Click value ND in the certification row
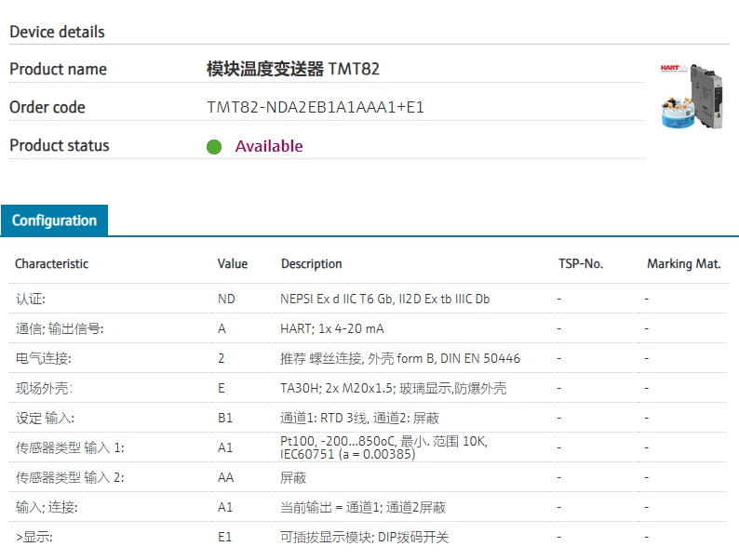This screenshot has width=739, height=560. (226, 300)
